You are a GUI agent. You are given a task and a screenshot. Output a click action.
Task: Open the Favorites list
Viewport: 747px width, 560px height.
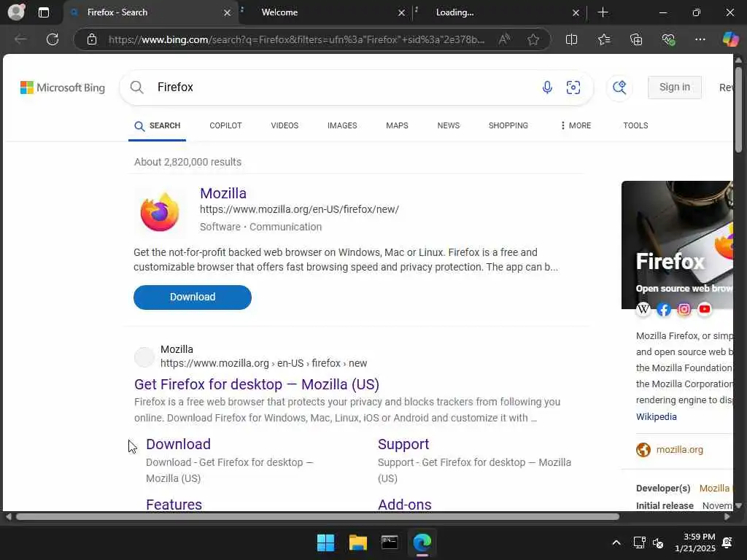[603, 39]
